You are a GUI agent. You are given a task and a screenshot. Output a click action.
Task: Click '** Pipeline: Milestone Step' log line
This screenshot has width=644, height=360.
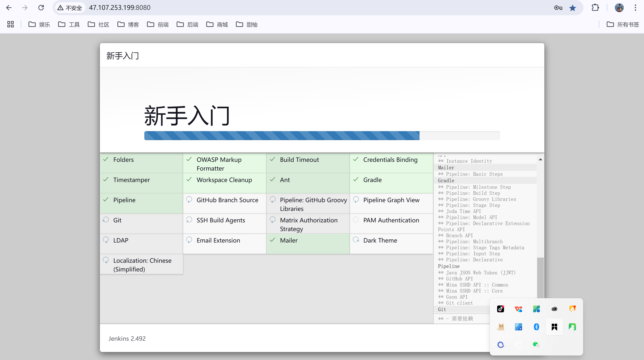[x=474, y=187]
